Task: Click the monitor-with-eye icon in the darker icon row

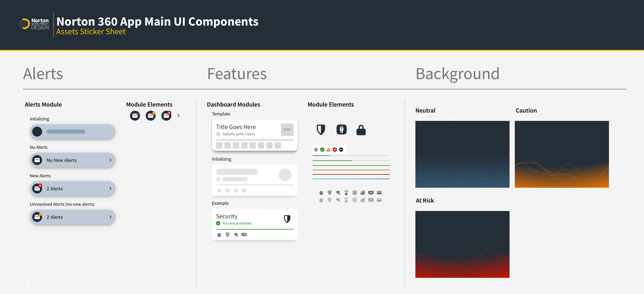Action: pyautogui.click(x=371, y=193)
